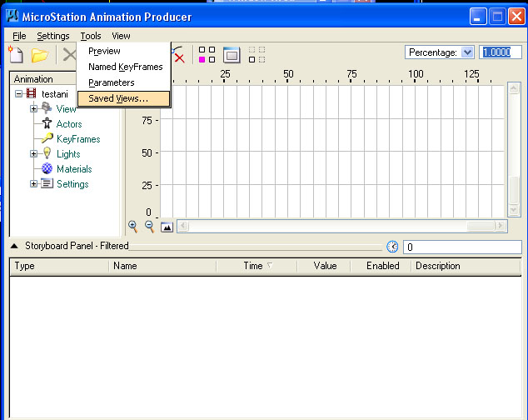Sort by the Enabled column header
The image size is (528, 420).
click(x=381, y=266)
